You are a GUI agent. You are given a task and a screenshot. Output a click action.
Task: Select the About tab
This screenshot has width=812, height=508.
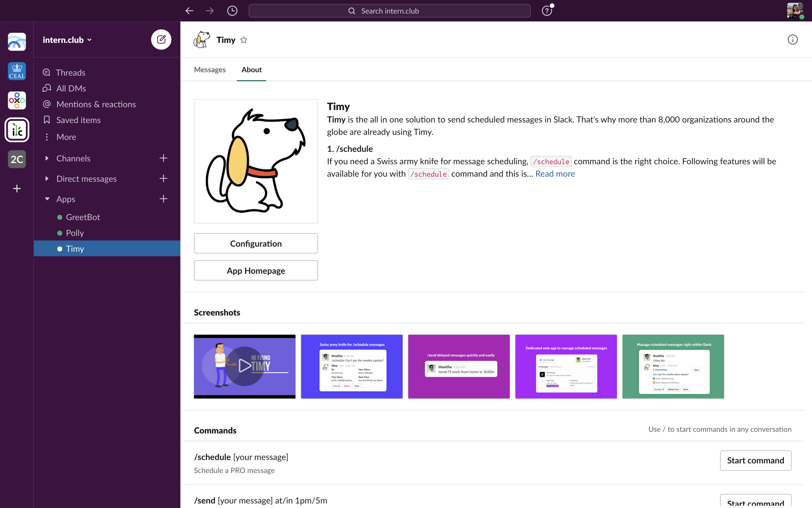click(252, 69)
